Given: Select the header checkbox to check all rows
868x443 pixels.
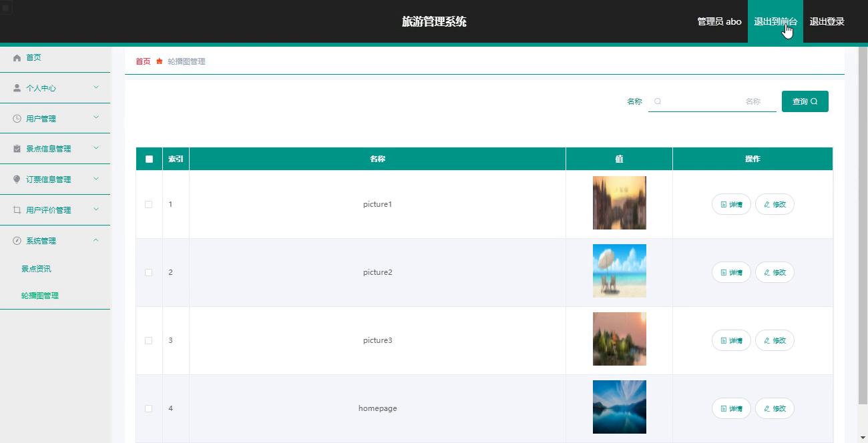Looking at the screenshot, I should point(149,159).
